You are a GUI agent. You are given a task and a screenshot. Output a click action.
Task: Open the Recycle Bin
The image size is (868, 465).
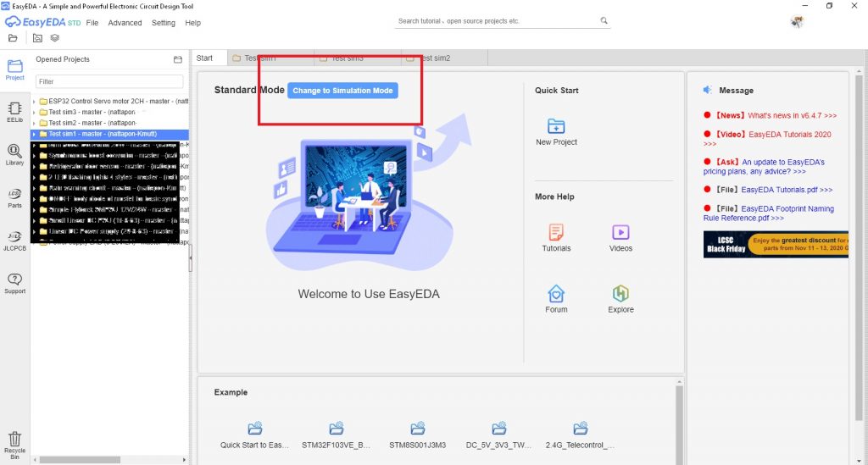point(15,446)
